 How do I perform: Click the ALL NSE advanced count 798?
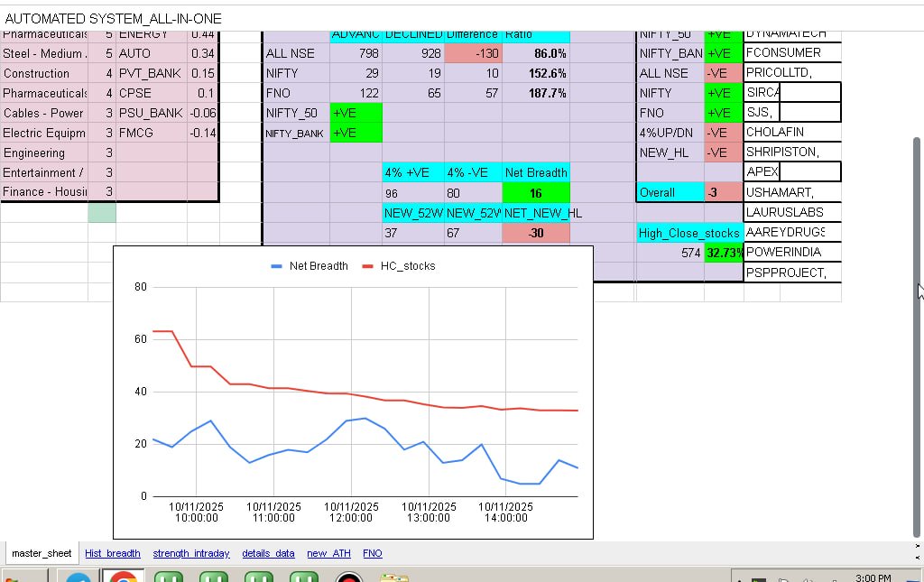356,53
